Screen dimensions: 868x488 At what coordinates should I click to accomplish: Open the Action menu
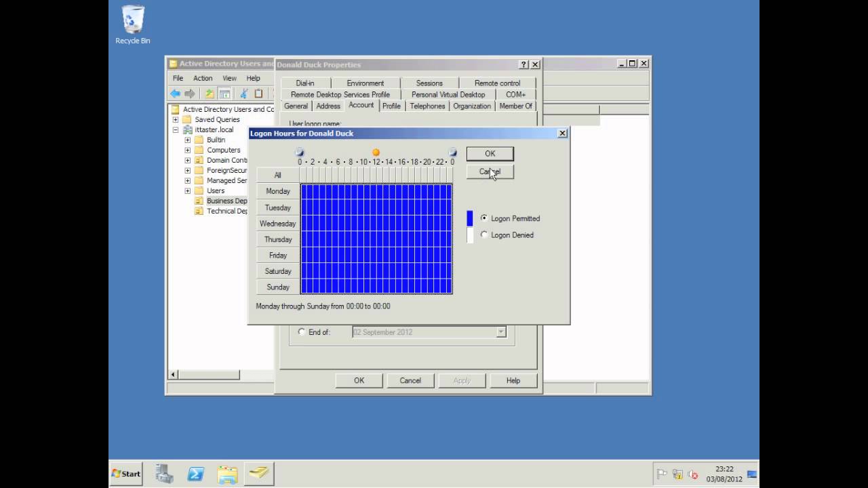tap(203, 78)
